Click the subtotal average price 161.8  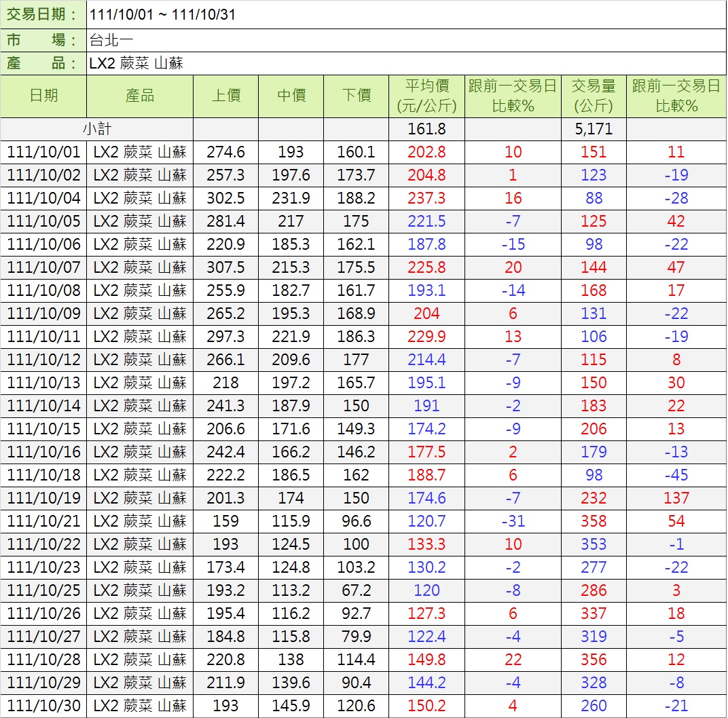[x=426, y=129]
